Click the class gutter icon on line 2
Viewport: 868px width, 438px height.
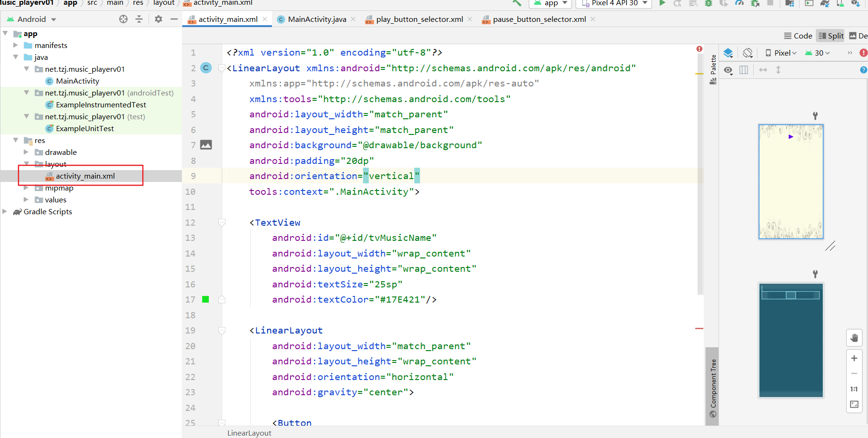pyautogui.click(x=206, y=68)
